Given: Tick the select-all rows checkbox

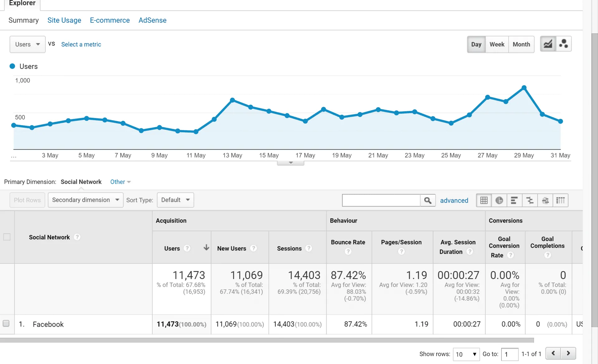Looking at the screenshot, I should [7, 237].
